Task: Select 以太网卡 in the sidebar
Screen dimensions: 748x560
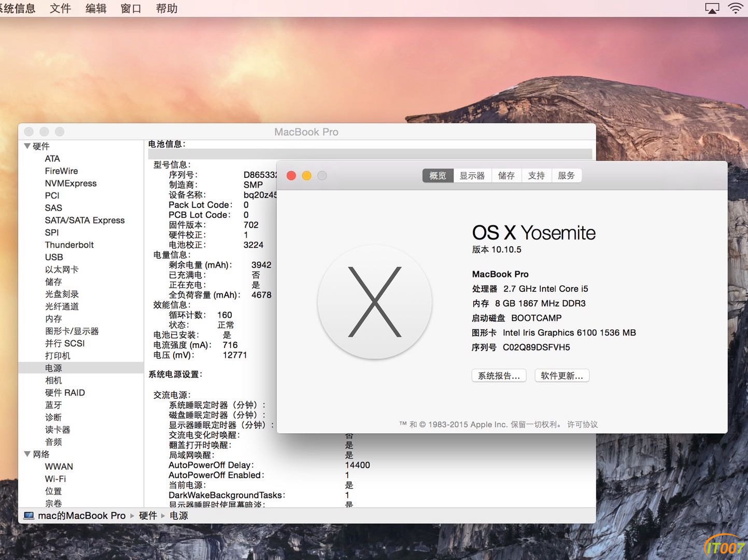Action: pyautogui.click(x=62, y=270)
